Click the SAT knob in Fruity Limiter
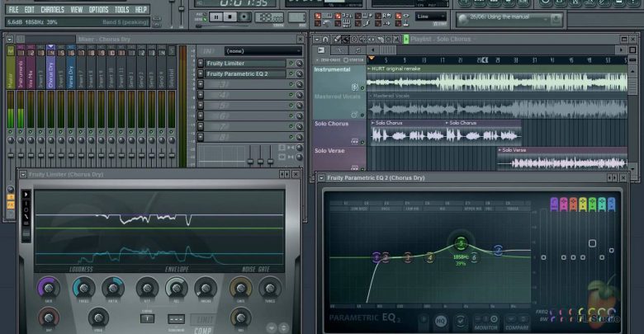 point(49,318)
